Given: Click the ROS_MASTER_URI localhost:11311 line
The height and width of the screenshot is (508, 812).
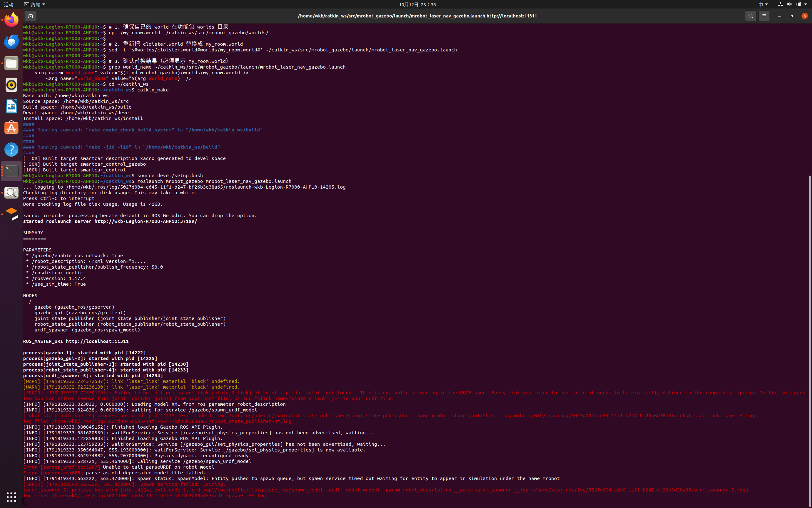Looking at the screenshot, I should click(76, 341).
